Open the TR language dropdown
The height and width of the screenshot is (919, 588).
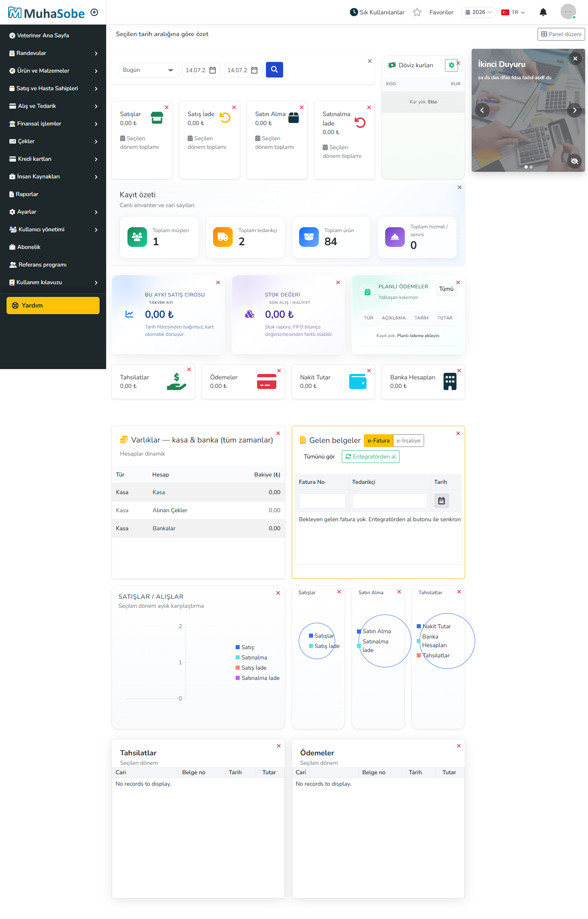pos(513,12)
